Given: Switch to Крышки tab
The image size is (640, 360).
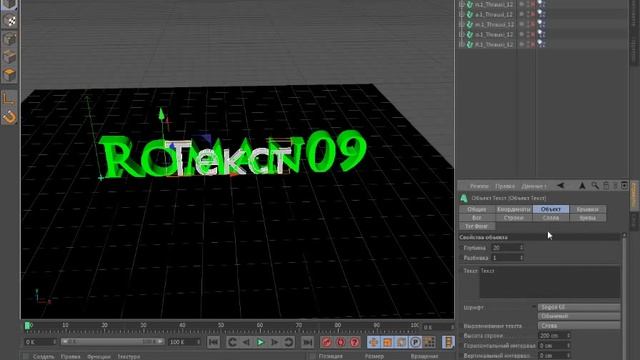Looking at the screenshot, I should (x=588, y=209).
